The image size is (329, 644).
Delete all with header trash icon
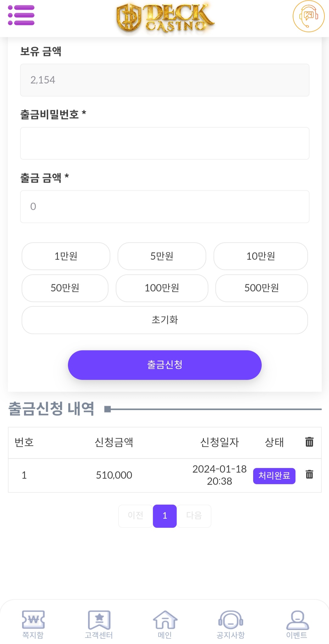[x=309, y=442]
